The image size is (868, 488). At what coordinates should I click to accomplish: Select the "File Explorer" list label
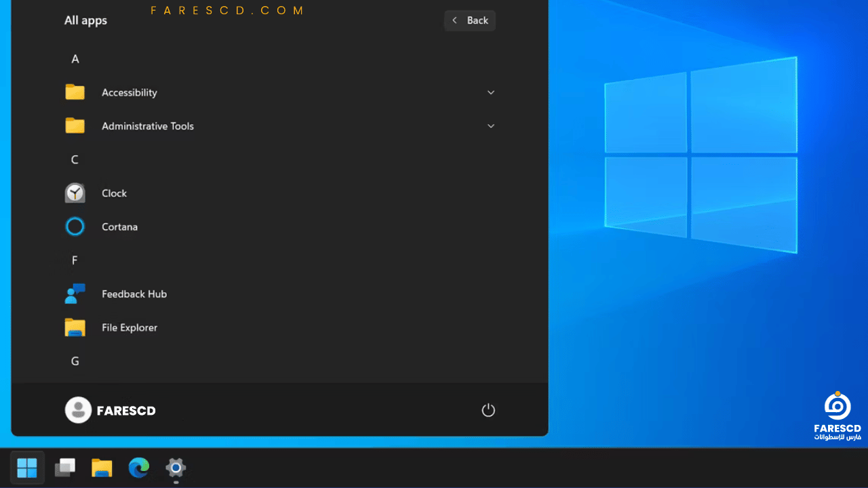point(130,328)
